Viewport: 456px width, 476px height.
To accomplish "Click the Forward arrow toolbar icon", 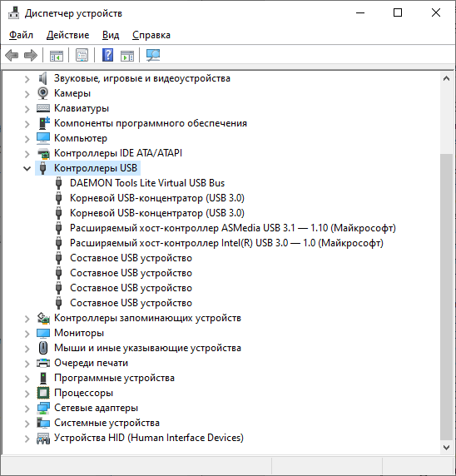I will pyautogui.click(x=30, y=56).
